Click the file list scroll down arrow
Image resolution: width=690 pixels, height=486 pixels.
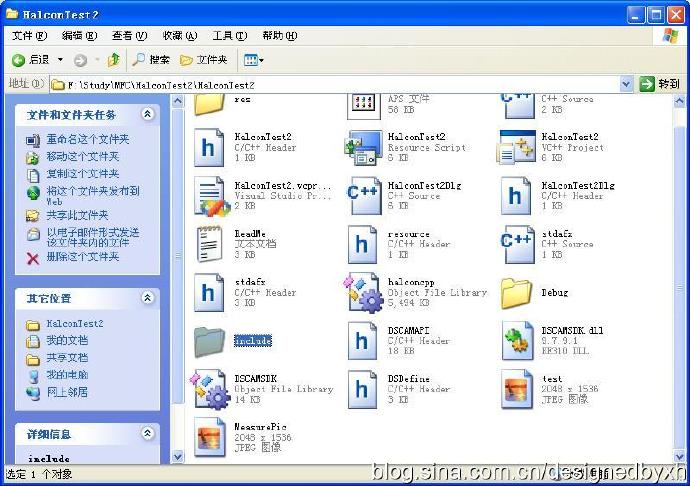(x=679, y=457)
